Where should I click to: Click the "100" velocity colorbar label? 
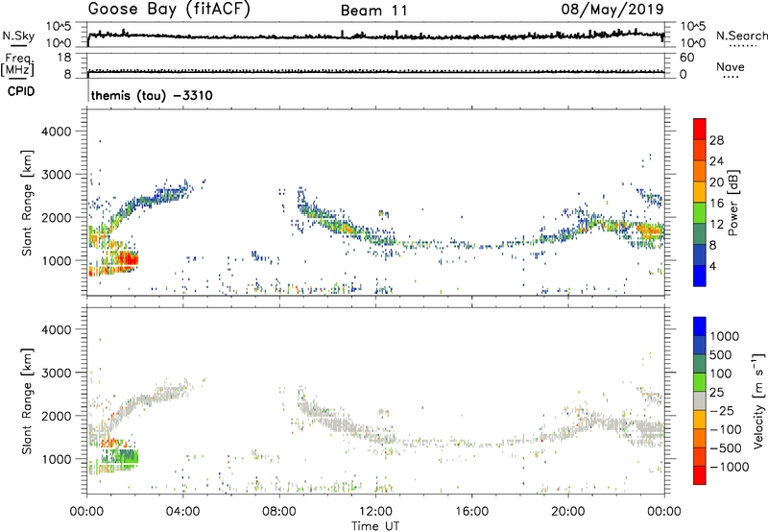click(721, 374)
